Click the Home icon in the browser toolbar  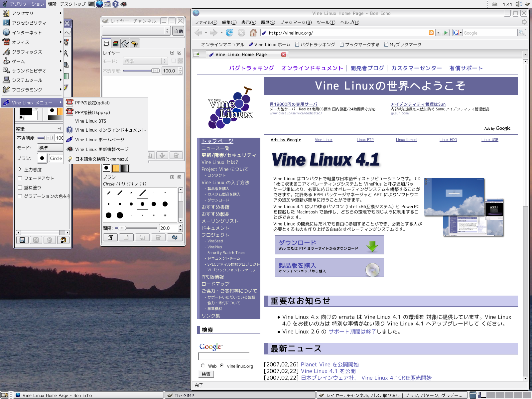253,33
